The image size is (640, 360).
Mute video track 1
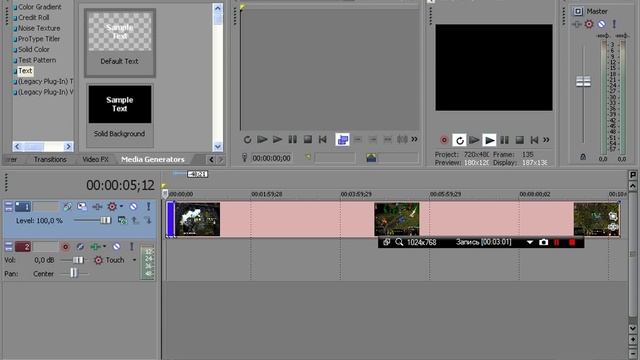[133, 207]
